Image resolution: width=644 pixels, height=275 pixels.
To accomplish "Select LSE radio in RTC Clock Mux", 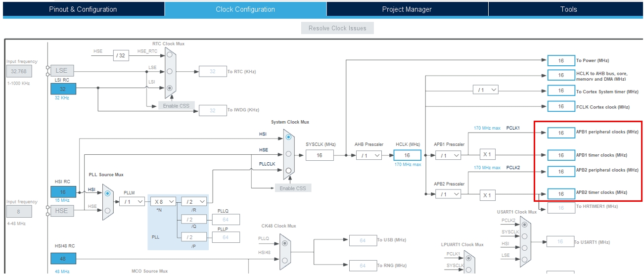I will point(170,70).
